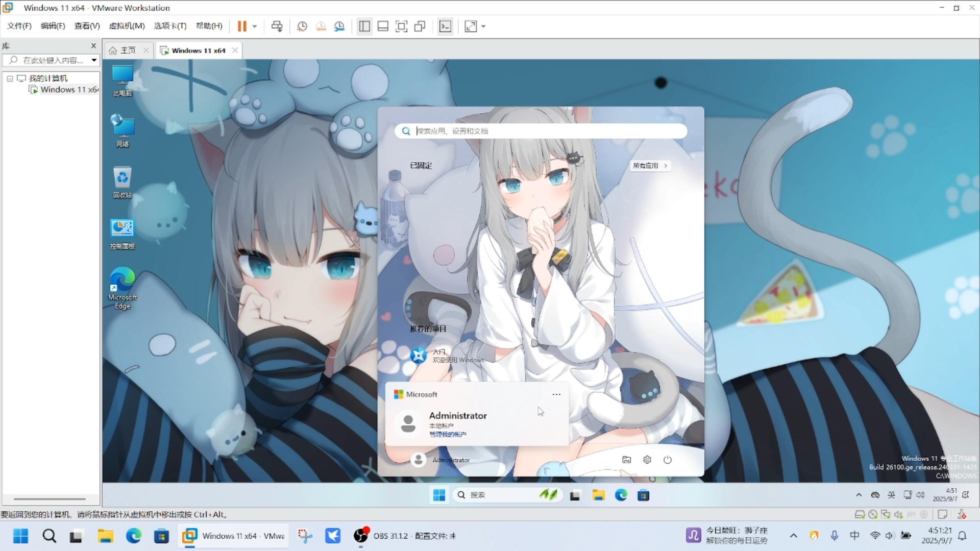980x551 pixels.
Task: Toggle the library sidebar view icon
Action: click(x=364, y=27)
